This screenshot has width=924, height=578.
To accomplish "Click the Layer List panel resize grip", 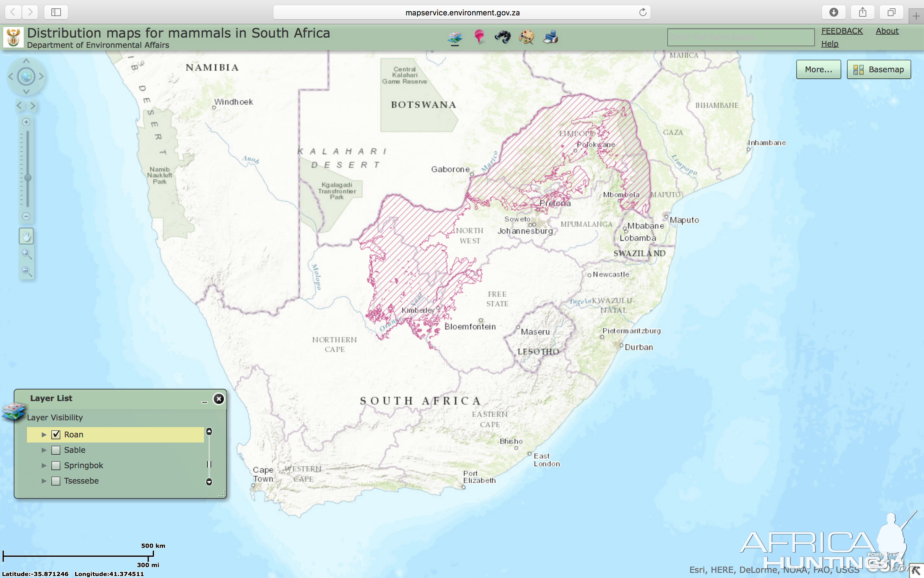I will click(x=222, y=494).
